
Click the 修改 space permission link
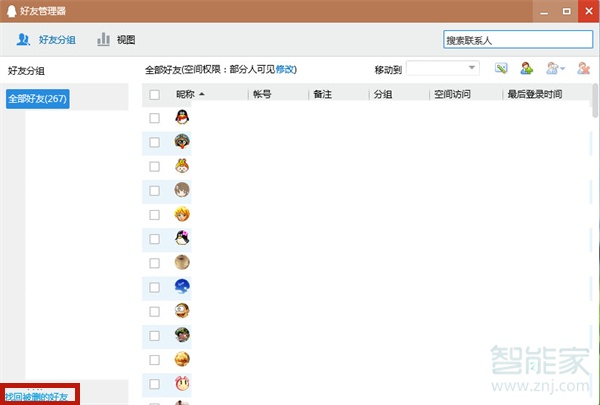(x=285, y=70)
